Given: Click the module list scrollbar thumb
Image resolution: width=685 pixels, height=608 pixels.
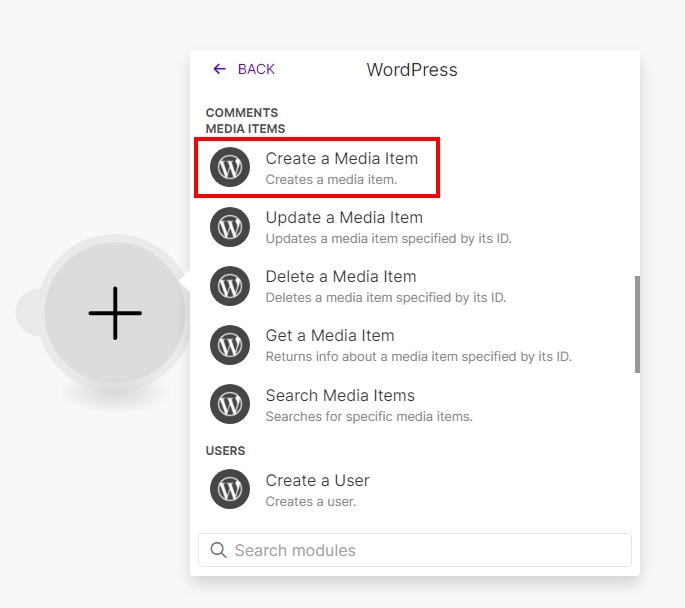Looking at the screenshot, I should click(x=637, y=325).
